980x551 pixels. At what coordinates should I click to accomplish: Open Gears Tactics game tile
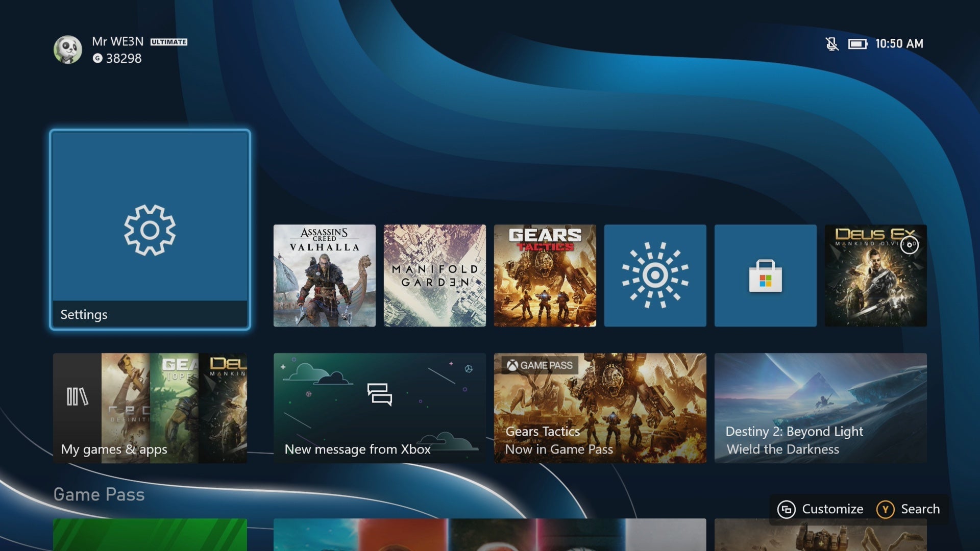pyautogui.click(x=545, y=275)
